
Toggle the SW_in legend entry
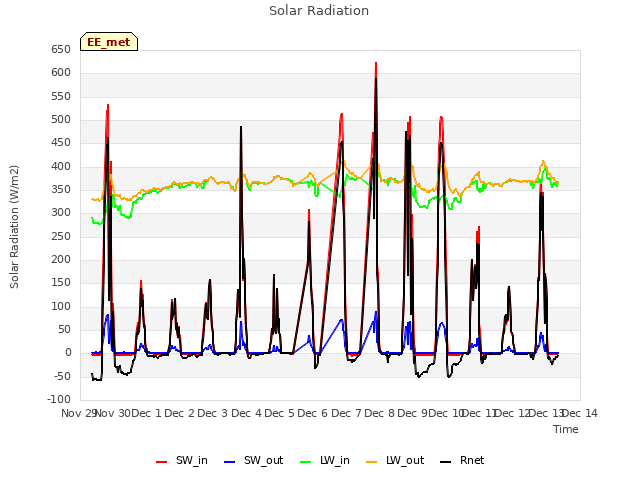click(182, 461)
